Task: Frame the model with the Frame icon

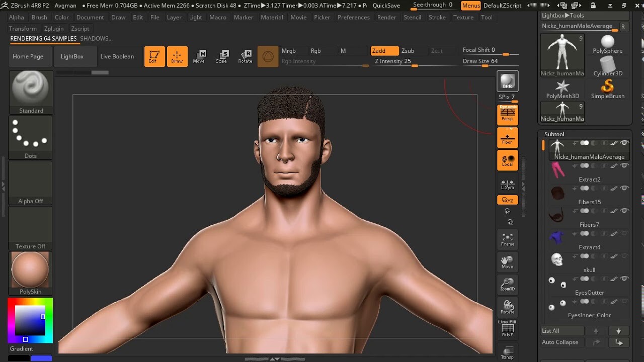Action: coord(507,238)
